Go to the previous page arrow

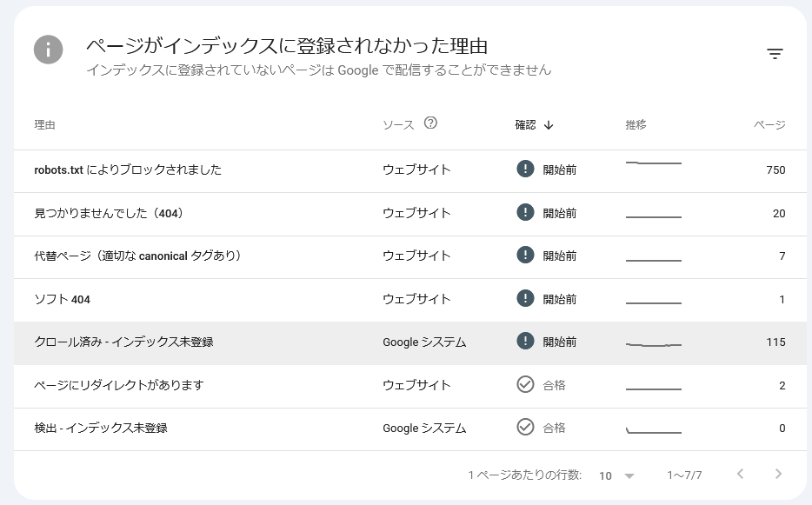740,475
